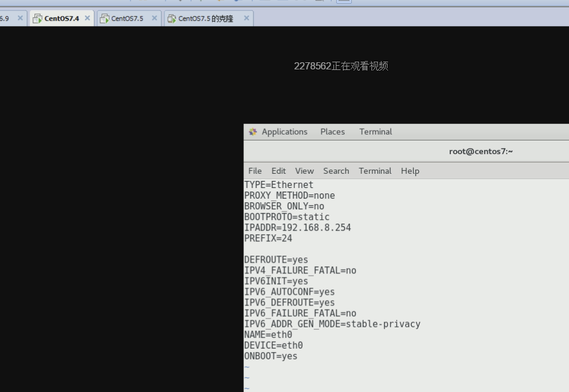Screen dimensions: 569x392
Task: Click the Applications menu foot icon
Action: click(x=253, y=132)
